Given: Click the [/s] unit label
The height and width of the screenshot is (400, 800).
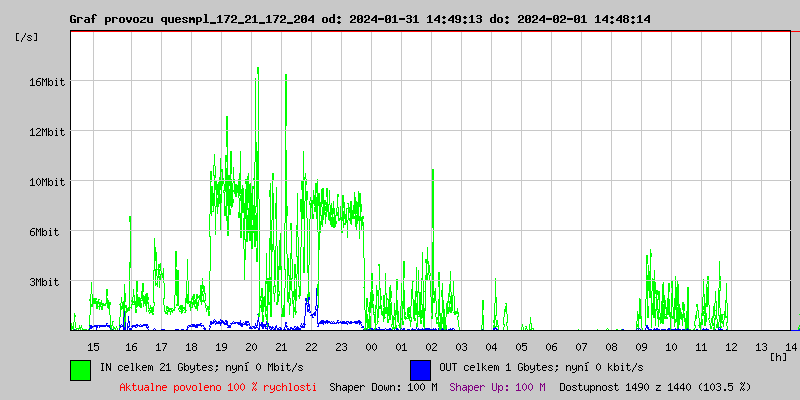Looking at the screenshot, I should coord(27,37).
